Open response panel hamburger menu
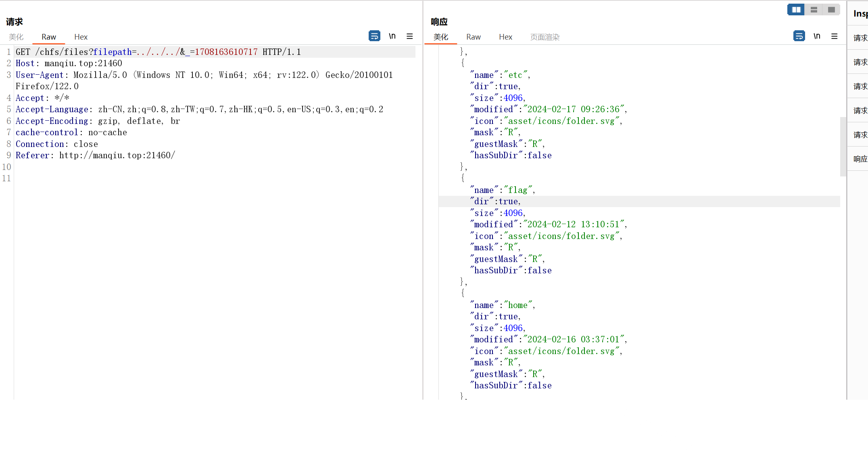The height and width of the screenshot is (455, 868). [835, 36]
